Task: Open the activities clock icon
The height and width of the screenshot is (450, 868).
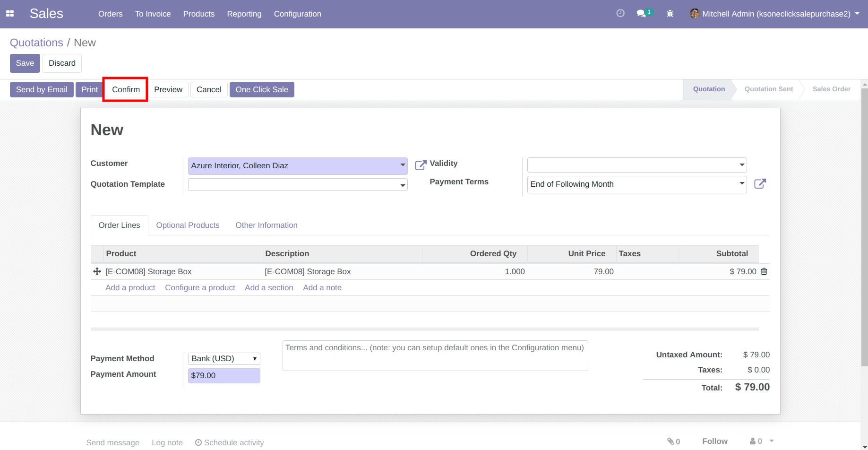Action: 620,14
